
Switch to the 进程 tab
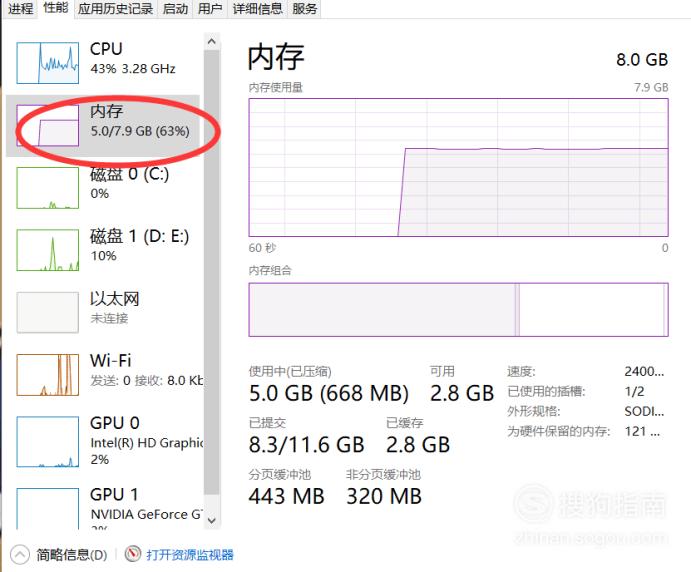coord(21,8)
